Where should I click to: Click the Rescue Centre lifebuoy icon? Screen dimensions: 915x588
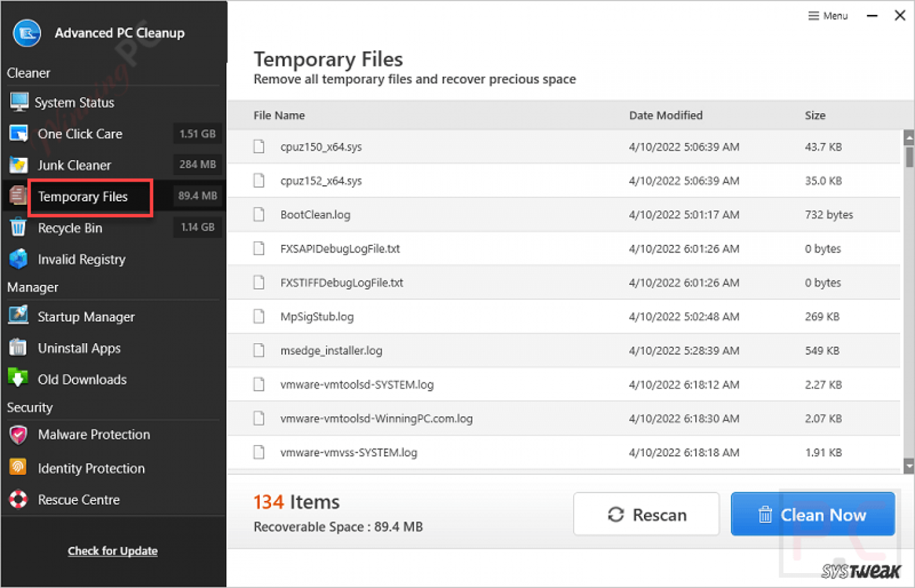18,499
